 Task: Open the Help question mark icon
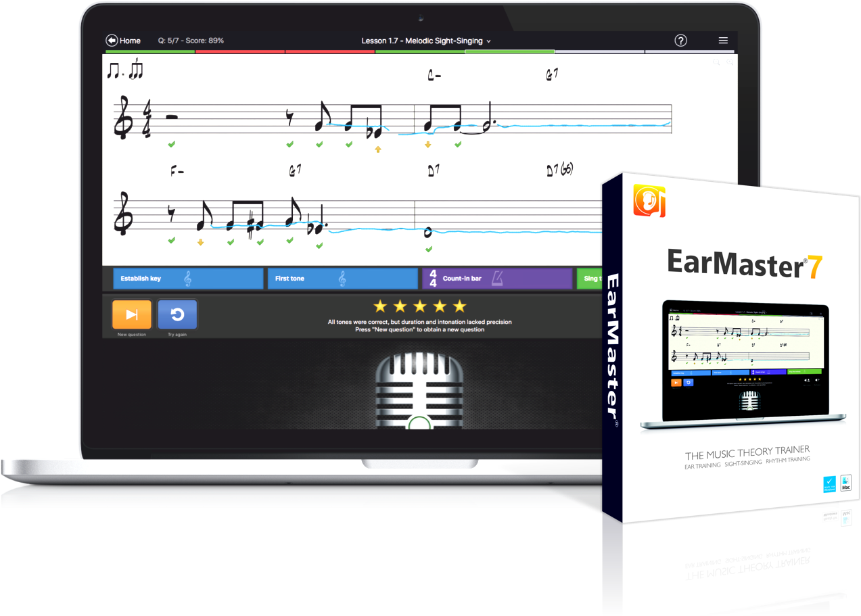point(680,41)
